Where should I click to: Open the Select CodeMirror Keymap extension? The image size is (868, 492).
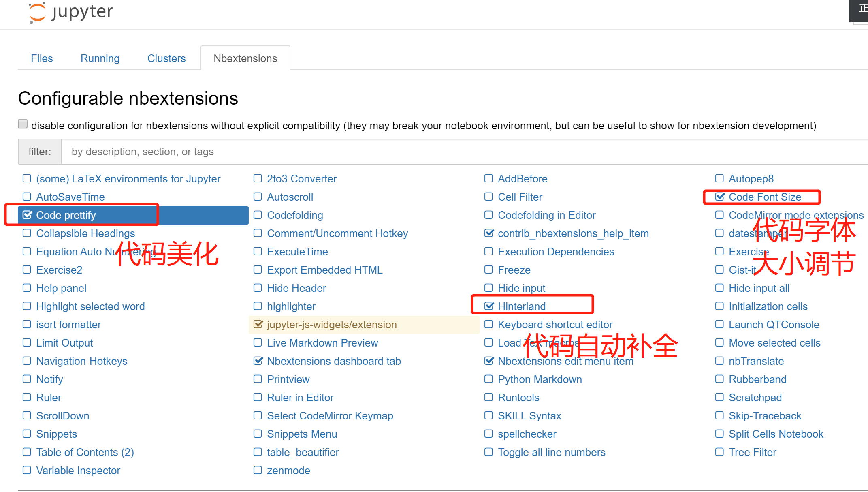click(330, 416)
